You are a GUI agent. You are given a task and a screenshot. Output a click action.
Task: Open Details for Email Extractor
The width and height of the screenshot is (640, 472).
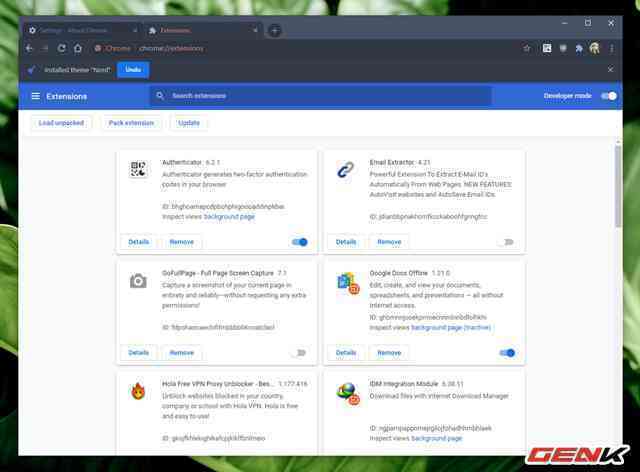(346, 242)
